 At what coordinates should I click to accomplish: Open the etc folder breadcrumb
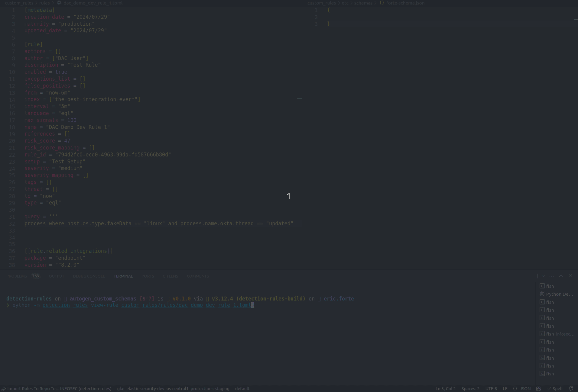345,3
